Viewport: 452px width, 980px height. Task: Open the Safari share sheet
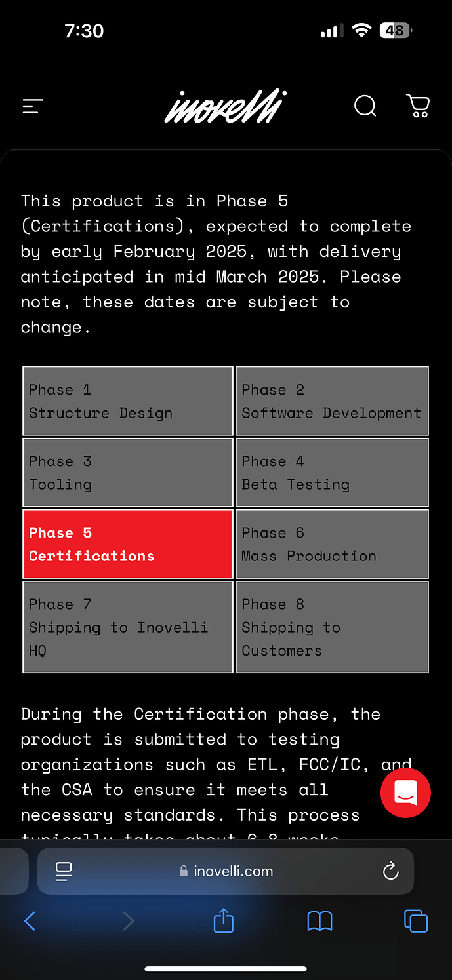pos(224,920)
